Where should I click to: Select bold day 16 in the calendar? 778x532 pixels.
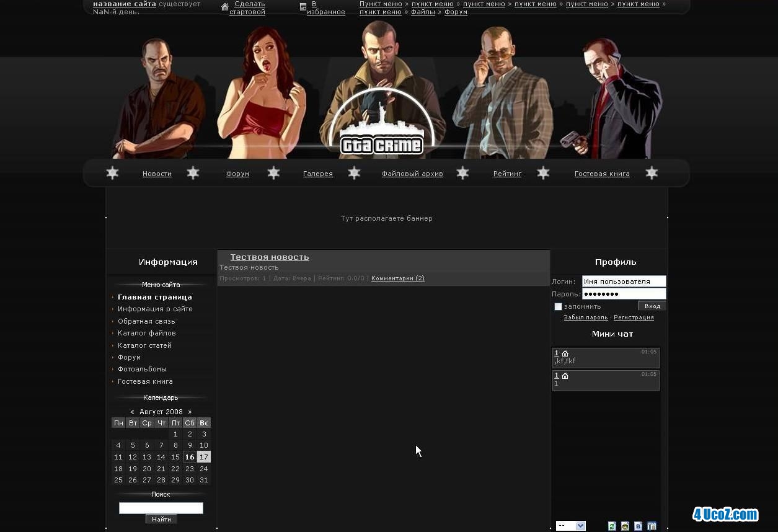pos(190,457)
